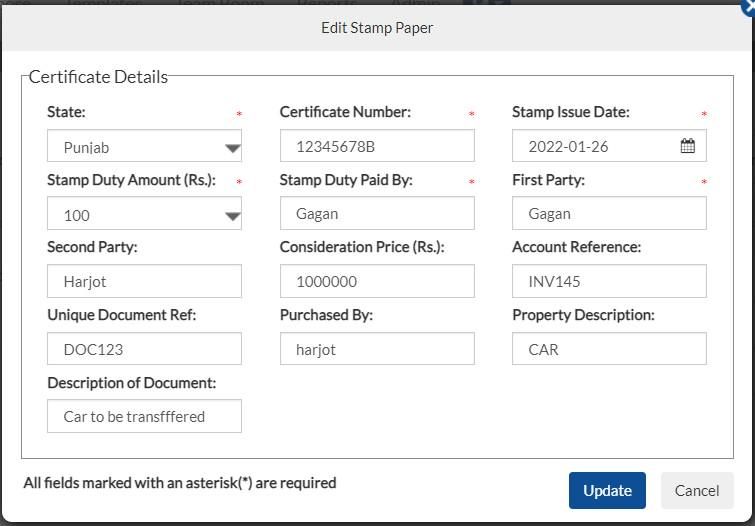Click the Consideration Price field
The image size is (755, 526).
coord(377,281)
